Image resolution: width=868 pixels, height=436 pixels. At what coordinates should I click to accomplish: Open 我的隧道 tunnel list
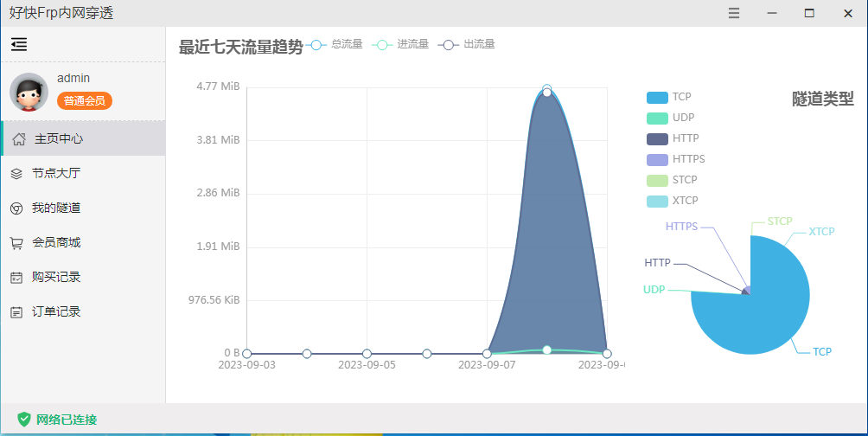[83, 208]
